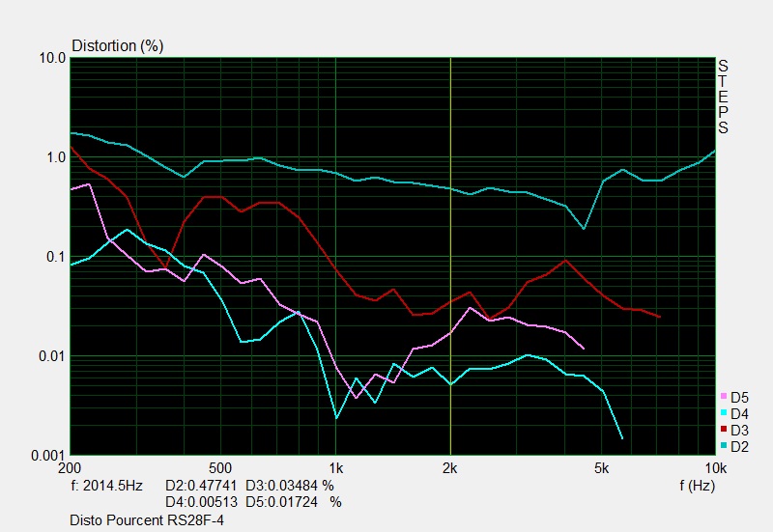Click the cyan D4 legend swatch

[x=724, y=413]
